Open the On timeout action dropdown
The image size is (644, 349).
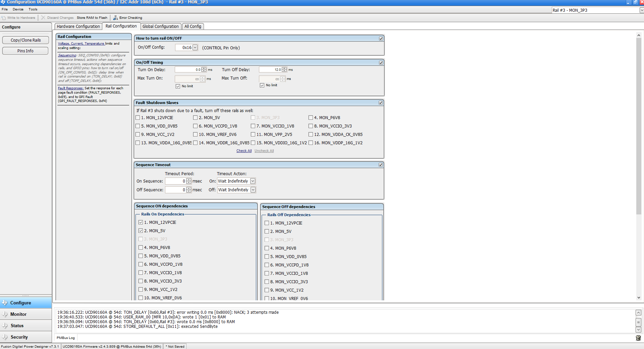click(x=253, y=181)
